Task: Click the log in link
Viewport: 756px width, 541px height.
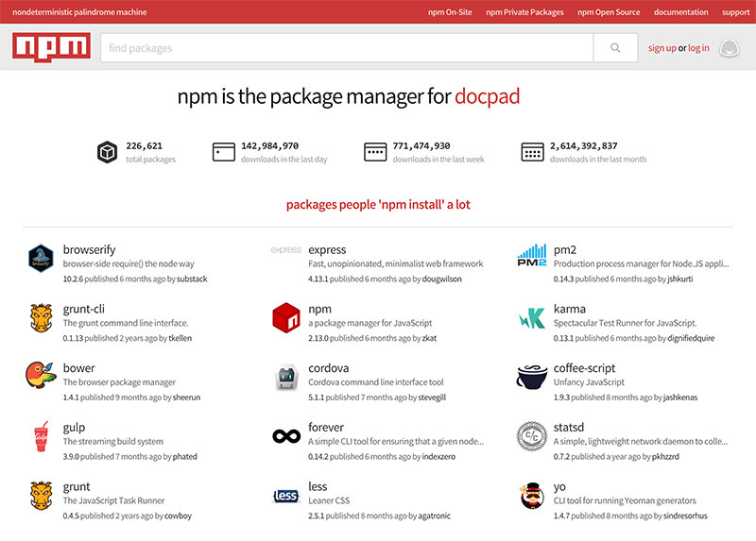Action: (x=698, y=48)
